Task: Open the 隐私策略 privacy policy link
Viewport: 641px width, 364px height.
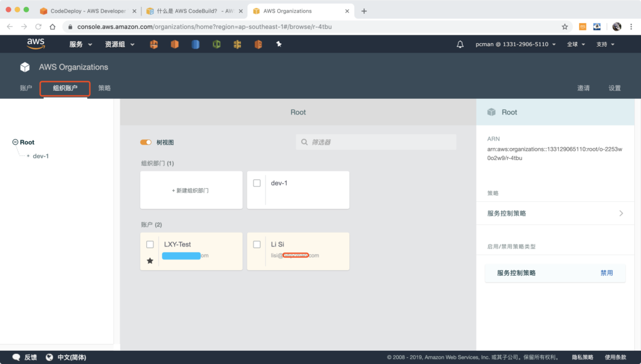Action: [x=583, y=357]
